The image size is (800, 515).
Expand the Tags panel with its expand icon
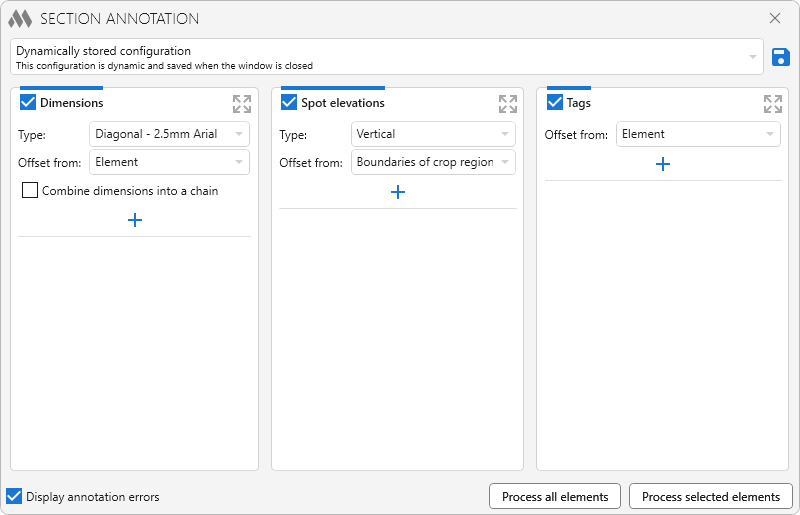tap(773, 103)
